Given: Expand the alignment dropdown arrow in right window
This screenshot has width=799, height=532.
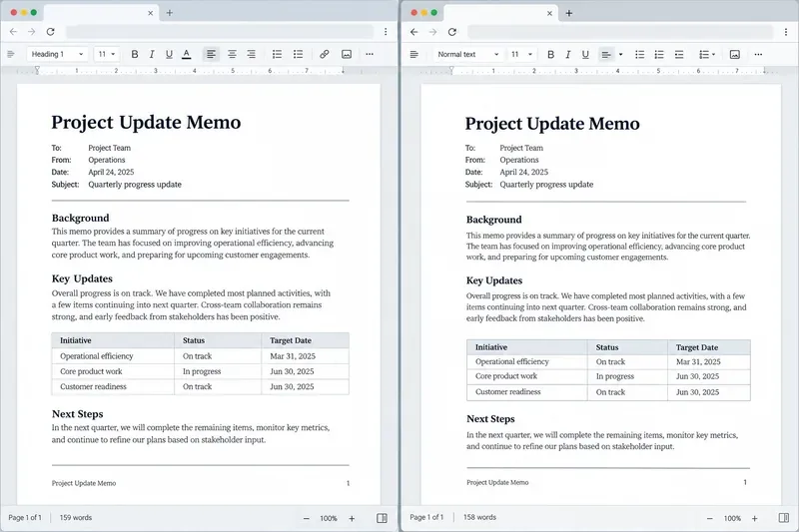Looking at the screenshot, I should [x=620, y=55].
